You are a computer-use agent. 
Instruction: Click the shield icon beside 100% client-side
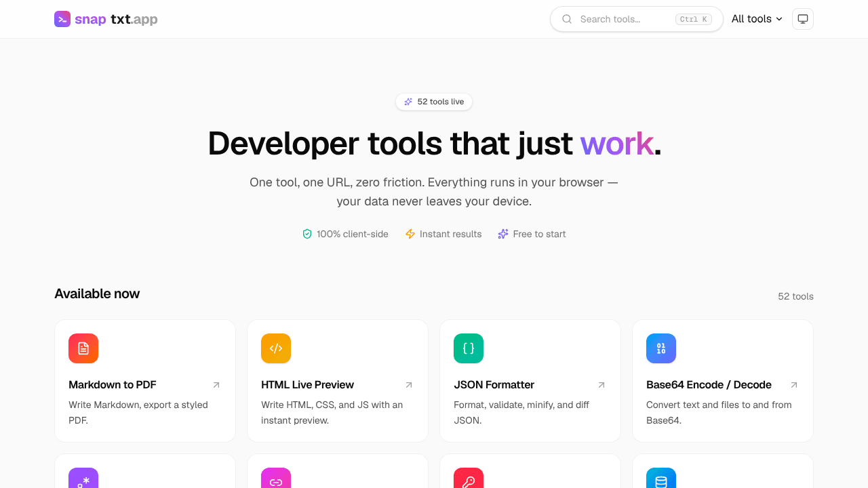pos(307,234)
